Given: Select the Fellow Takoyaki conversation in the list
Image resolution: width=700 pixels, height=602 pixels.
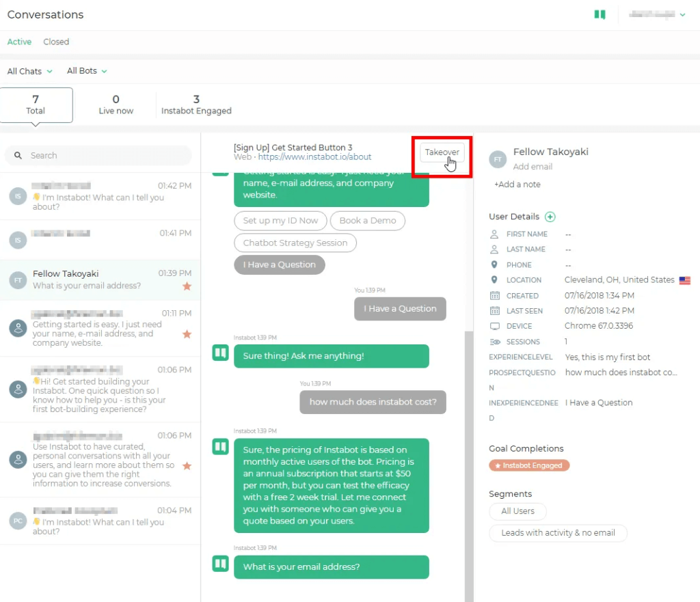Looking at the screenshot, I should [x=100, y=280].
